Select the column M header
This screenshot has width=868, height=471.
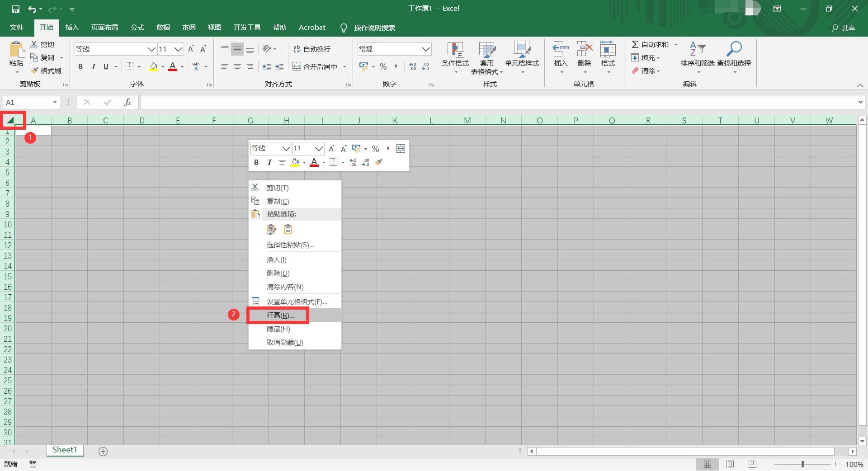[467, 120]
